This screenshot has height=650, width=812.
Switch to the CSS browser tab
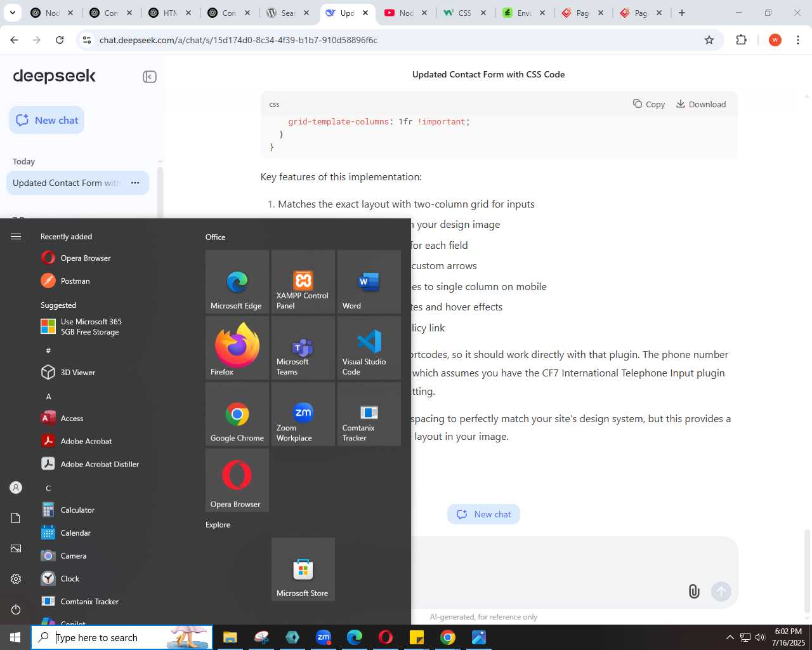click(465, 13)
